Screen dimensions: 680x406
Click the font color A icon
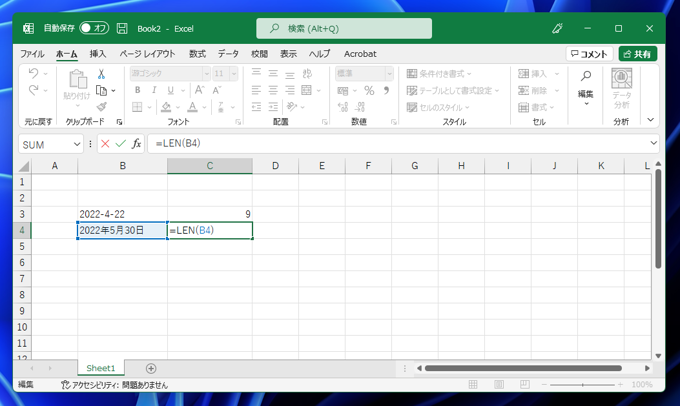pyautogui.click(x=193, y=107)
